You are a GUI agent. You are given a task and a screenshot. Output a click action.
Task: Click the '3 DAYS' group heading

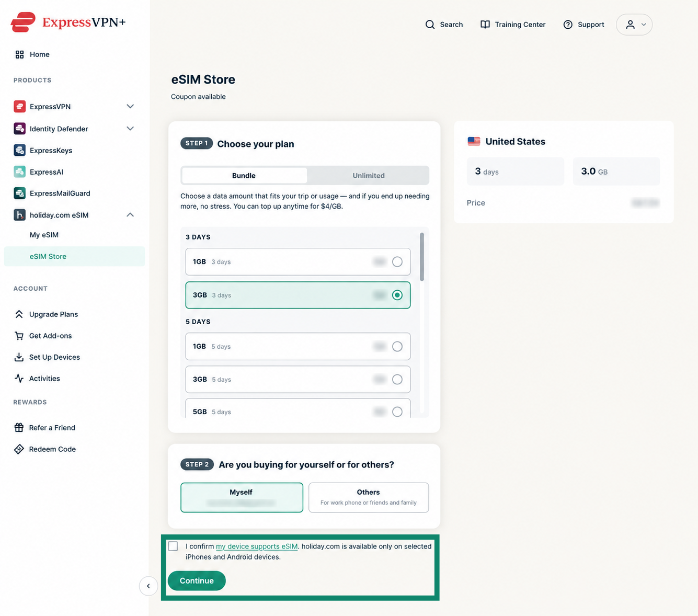point(198,237)
